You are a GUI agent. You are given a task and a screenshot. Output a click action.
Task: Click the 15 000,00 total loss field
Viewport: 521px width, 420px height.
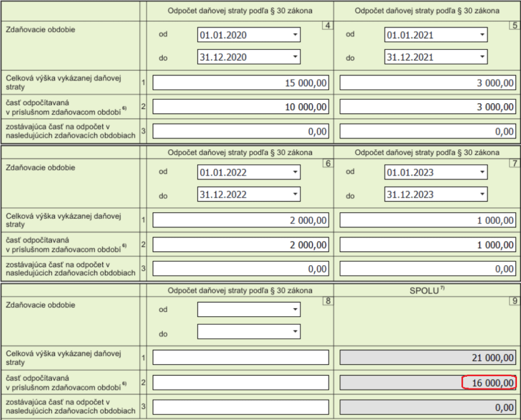241,83
